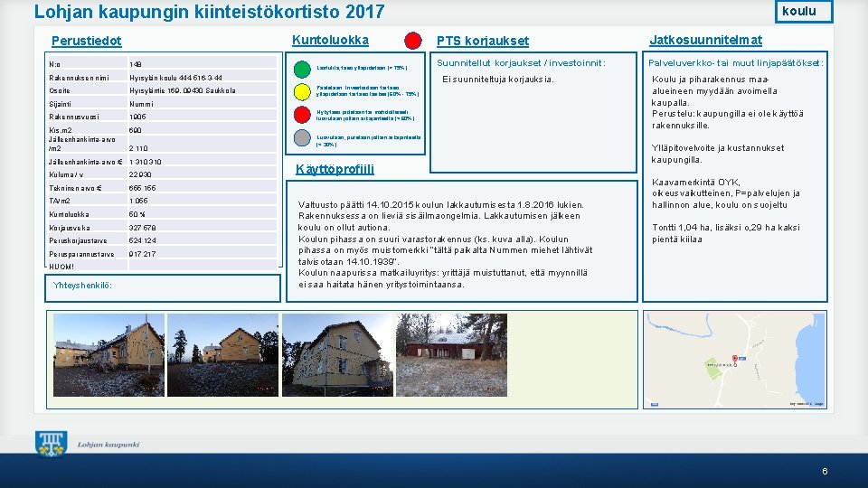Open the second photo with two yellow buildings

point(222,355)
